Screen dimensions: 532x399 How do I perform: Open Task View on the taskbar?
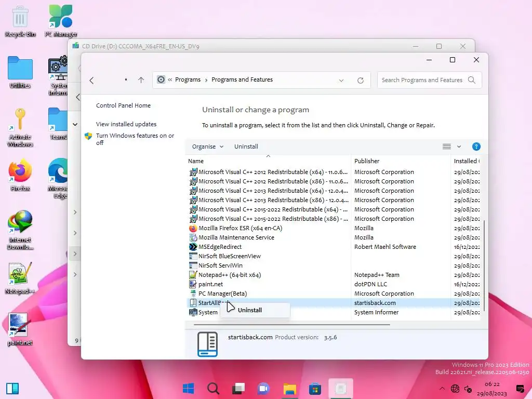click(x=238, y=388)
